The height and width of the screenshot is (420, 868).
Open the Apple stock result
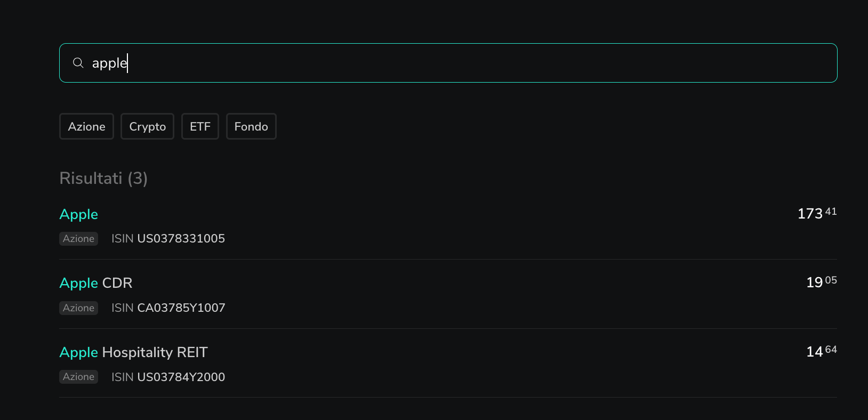click(79, 214)
